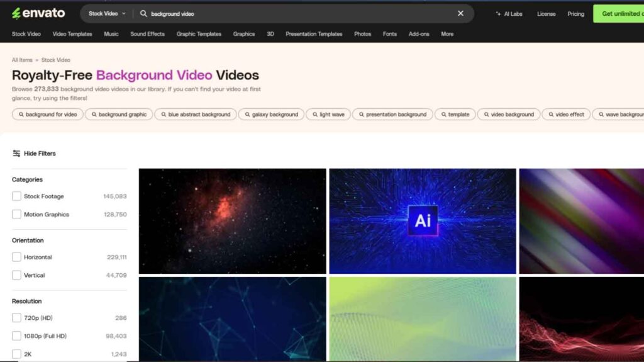Enable the Vertical orientation checkbox
The width and height of the screenshot is (644, 362).
pyautogui.click(x=16, y=275)
